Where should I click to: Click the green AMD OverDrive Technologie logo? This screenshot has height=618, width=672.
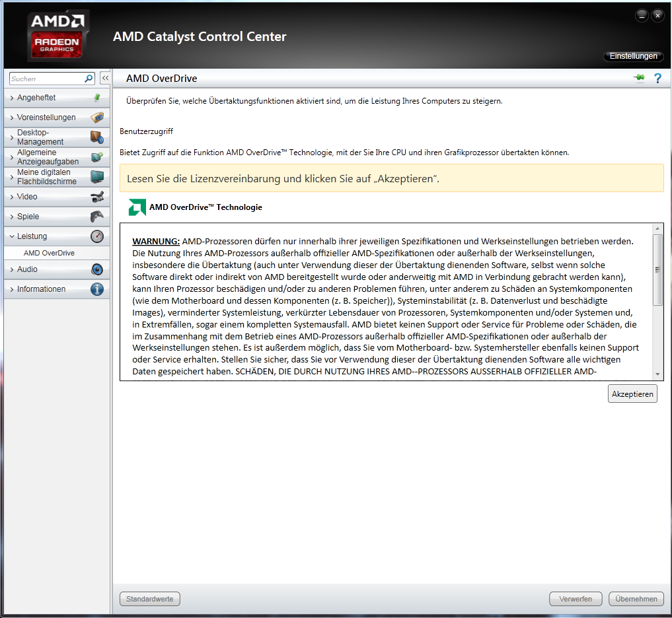[137, 207]
